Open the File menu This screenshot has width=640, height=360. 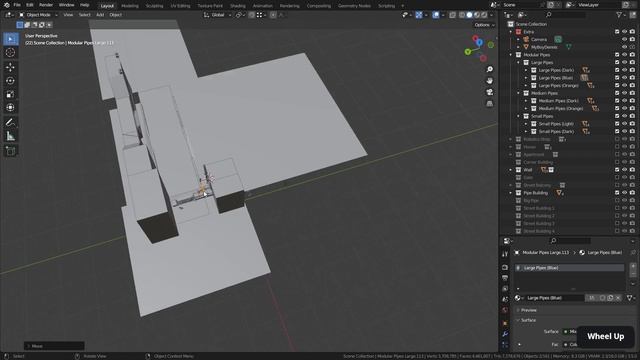click(x=17, y=5)
